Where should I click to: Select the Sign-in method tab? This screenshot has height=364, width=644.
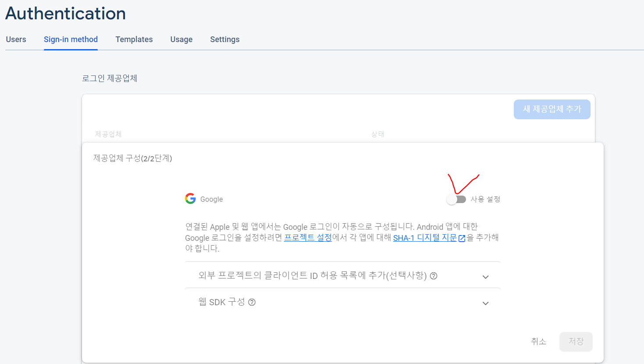point(71,39)
